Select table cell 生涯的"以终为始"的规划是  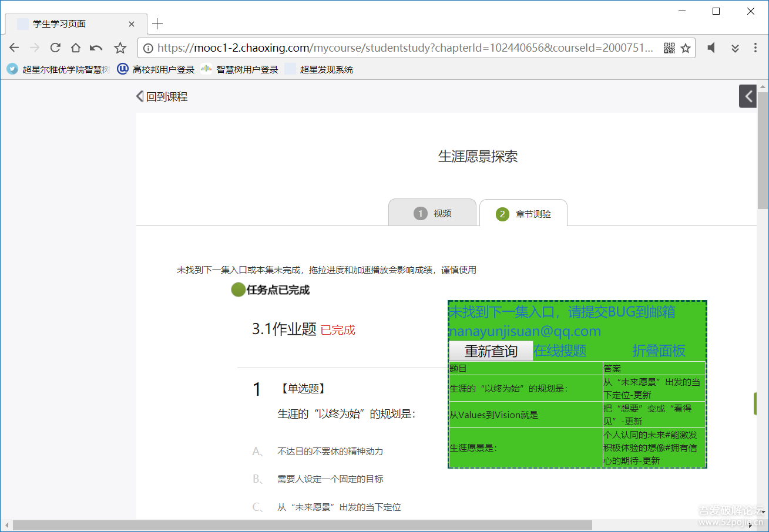(525, 389)
